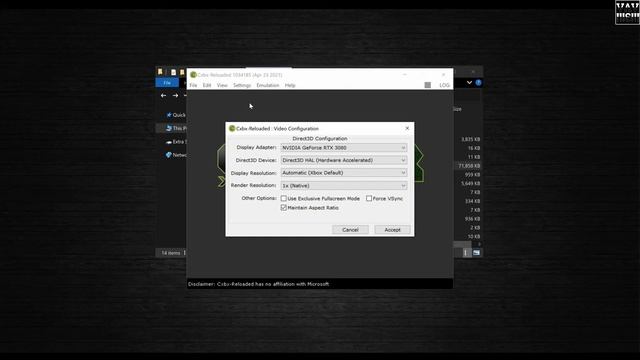Image resolution: width=640 pixels, height=360 pixels.
Task: Click the Size column header in Explorer
Action: pyautogui.click(x=458, y=109)
